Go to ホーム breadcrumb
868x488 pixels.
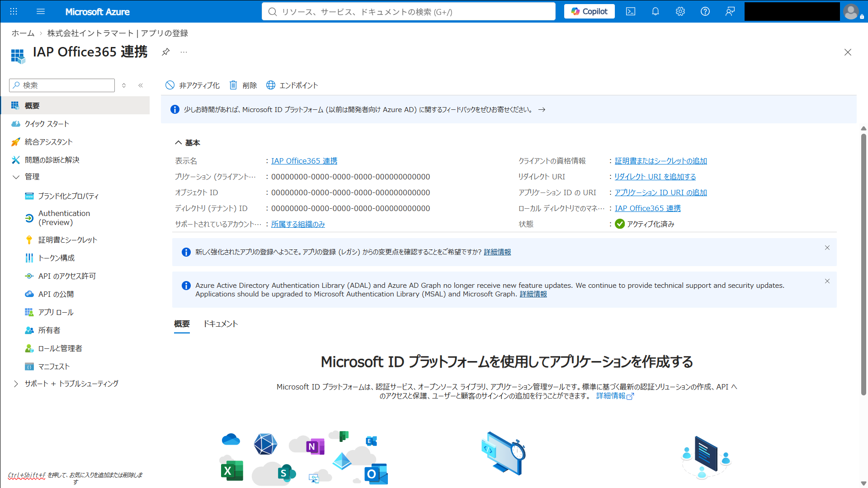pyautogui.click(x=23, y=33)
